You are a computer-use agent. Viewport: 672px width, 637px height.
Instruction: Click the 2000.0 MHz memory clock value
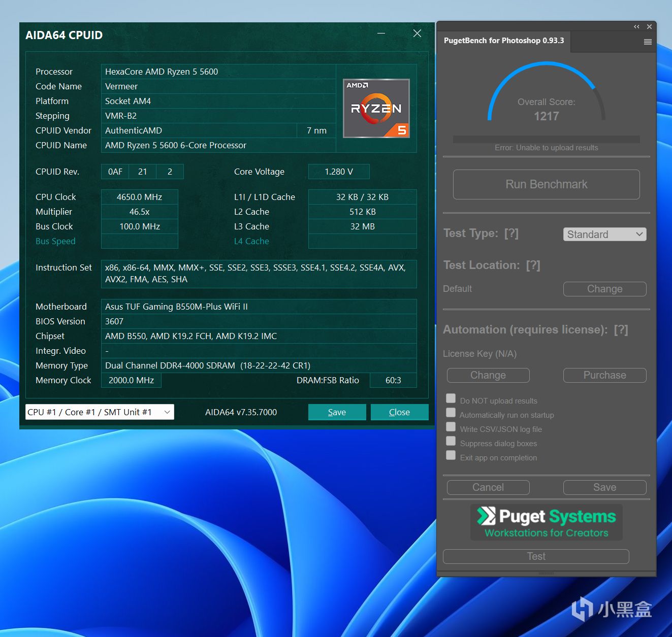pyautogui.click(x=131, y=380)
